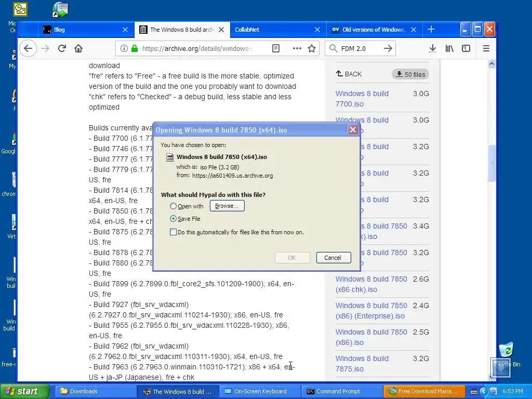
Task: Check Do this automatically checkbox
Action: (x=173, y=232)
